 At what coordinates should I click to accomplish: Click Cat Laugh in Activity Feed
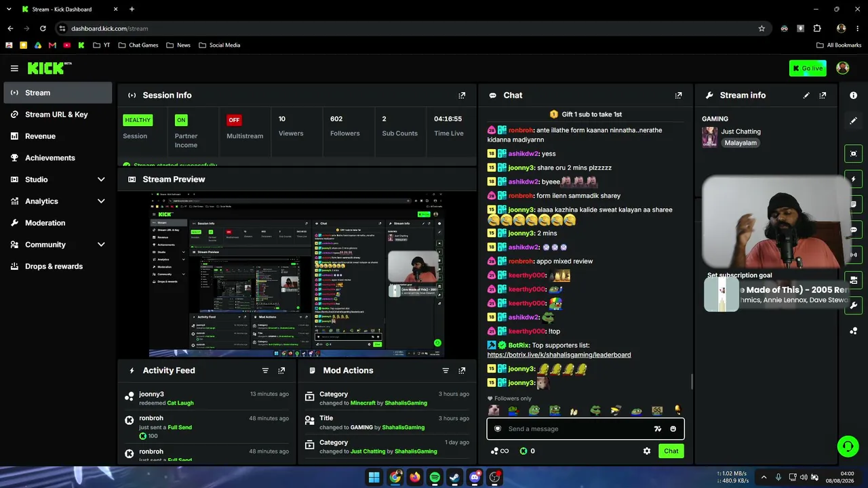(180, 403)
